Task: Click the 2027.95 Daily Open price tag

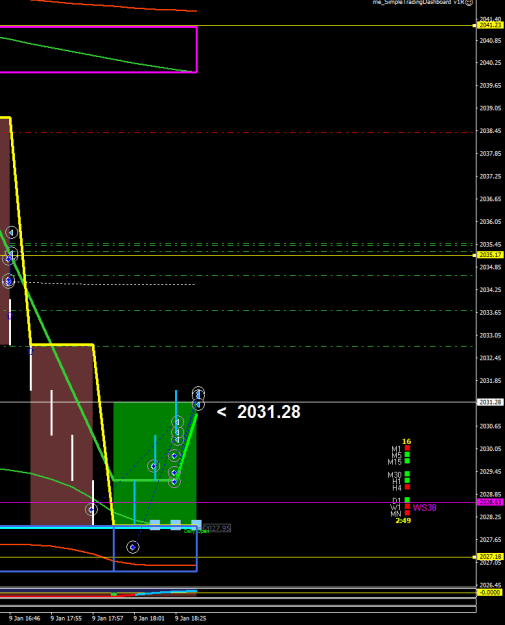Action: [217, 529]
